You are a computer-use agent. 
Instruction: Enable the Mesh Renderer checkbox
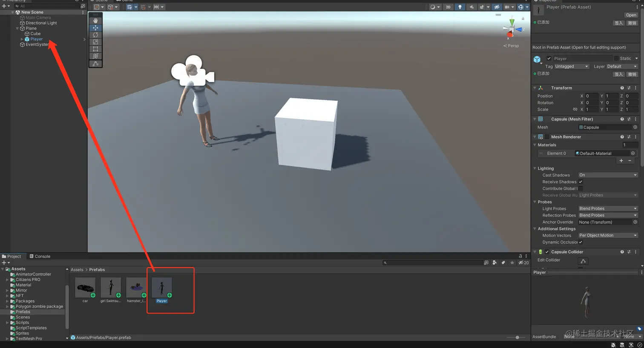click(547, 137)
